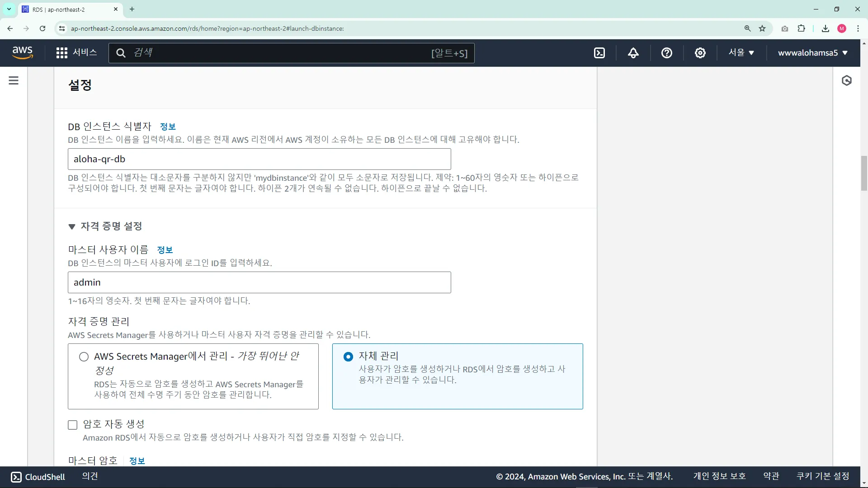This screenshot has width=868, height=488.
Task: Click the AWS logo home icon
Action: point(23,52)
